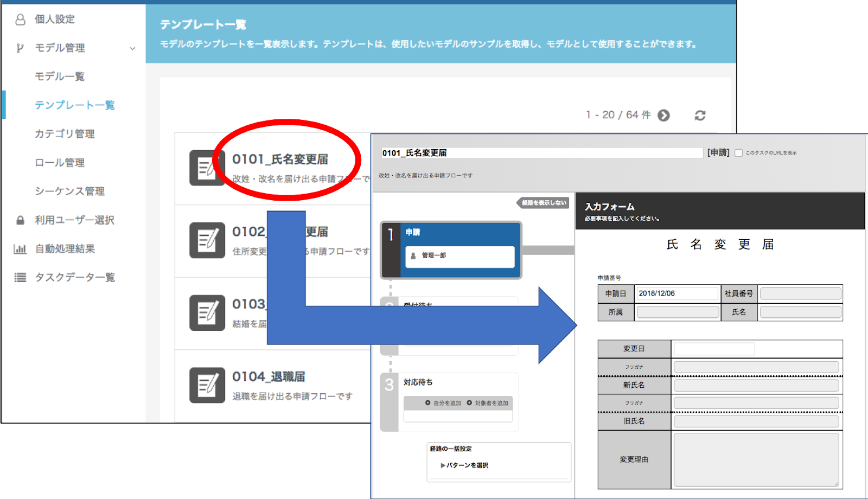Screen dimensions: 868x499
Task: Click the 変更日 input field
Action: [714, 349]
